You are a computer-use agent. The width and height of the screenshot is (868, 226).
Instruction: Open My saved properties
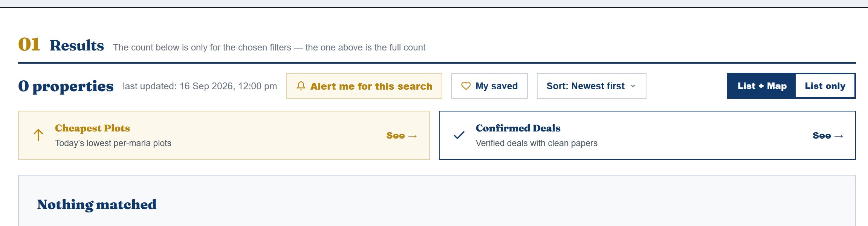[x=489, y=86]
